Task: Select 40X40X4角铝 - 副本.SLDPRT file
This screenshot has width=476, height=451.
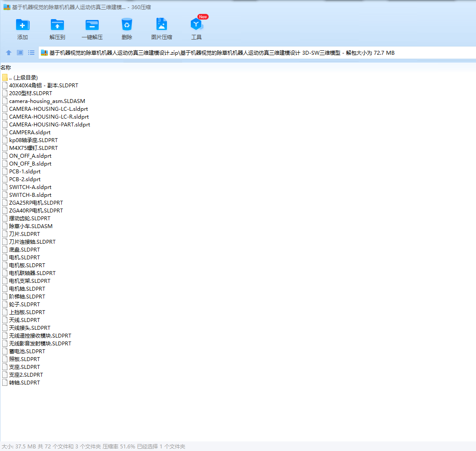Action: [x=44, y=86]
